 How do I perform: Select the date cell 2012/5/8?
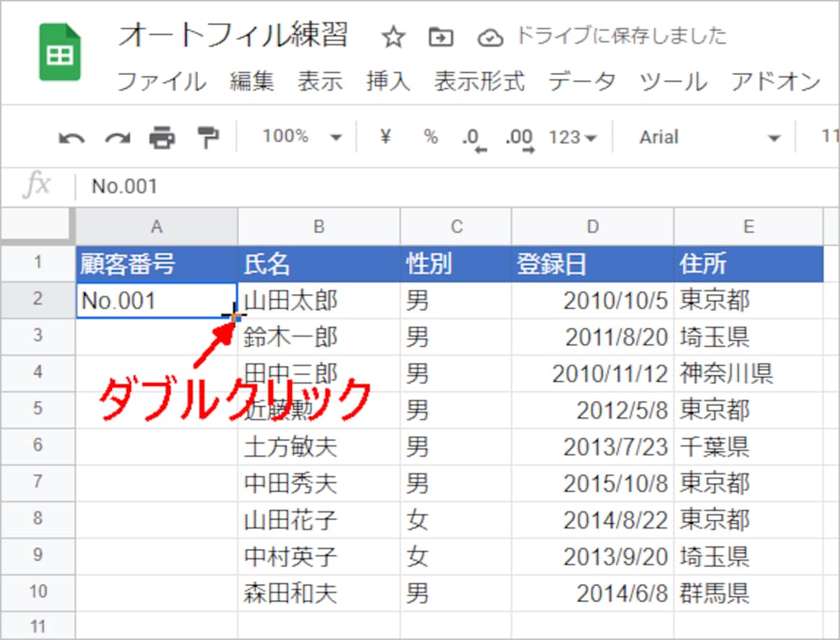click(x=593, y=410)
